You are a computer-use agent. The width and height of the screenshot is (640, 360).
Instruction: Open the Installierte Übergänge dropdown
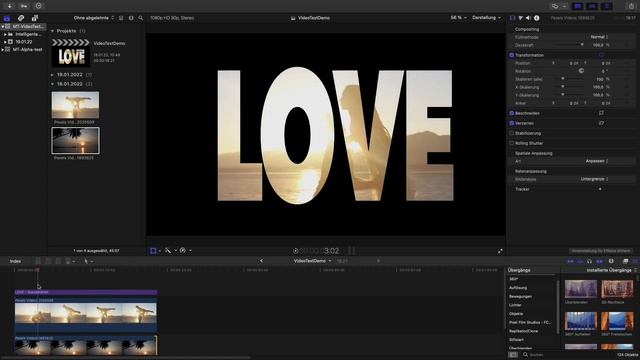(611, 270)
